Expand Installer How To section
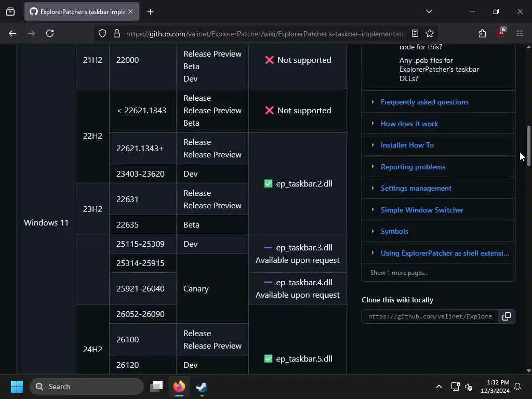Screen dimensions: 532x399 373,145
